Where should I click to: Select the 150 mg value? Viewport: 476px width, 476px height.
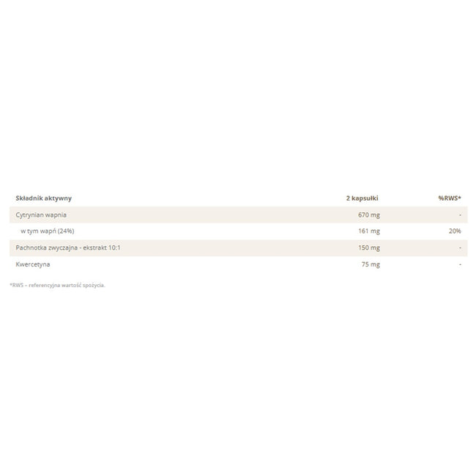[369, 248]
